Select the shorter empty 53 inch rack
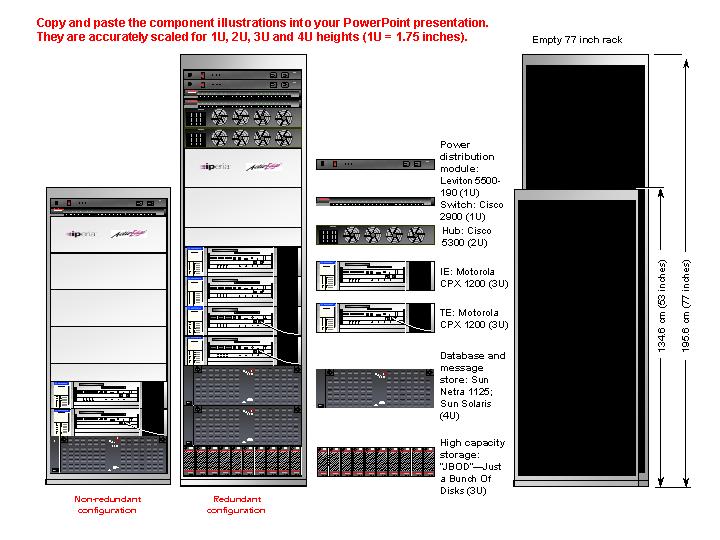The width and height of the screenshot is (720, 540). [x=576, y=338]
